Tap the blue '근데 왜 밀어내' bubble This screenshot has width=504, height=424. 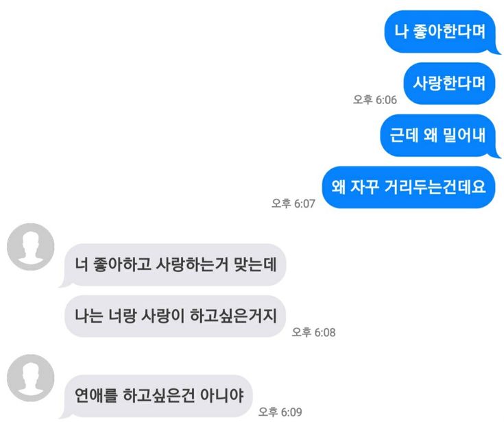click(437, 135)
